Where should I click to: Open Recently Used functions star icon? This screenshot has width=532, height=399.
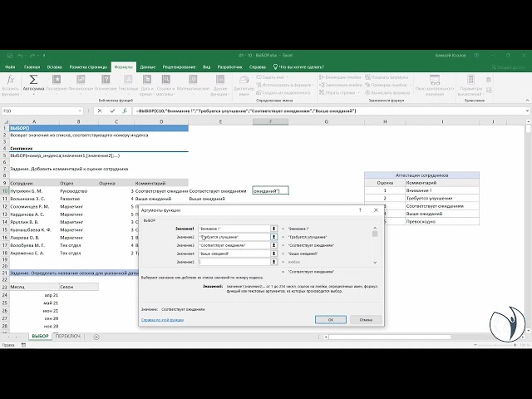pos(57,80)
